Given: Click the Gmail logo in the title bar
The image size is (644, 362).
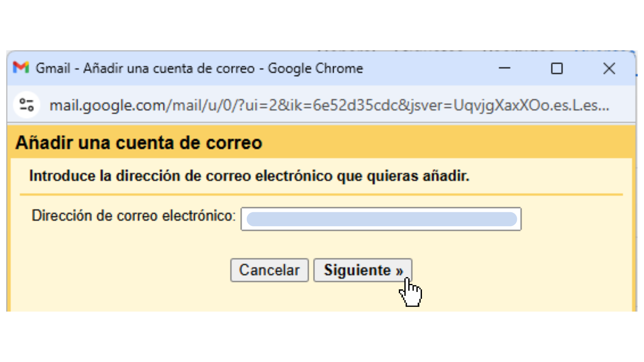Looking at the screenshot, I should [21, 68].
